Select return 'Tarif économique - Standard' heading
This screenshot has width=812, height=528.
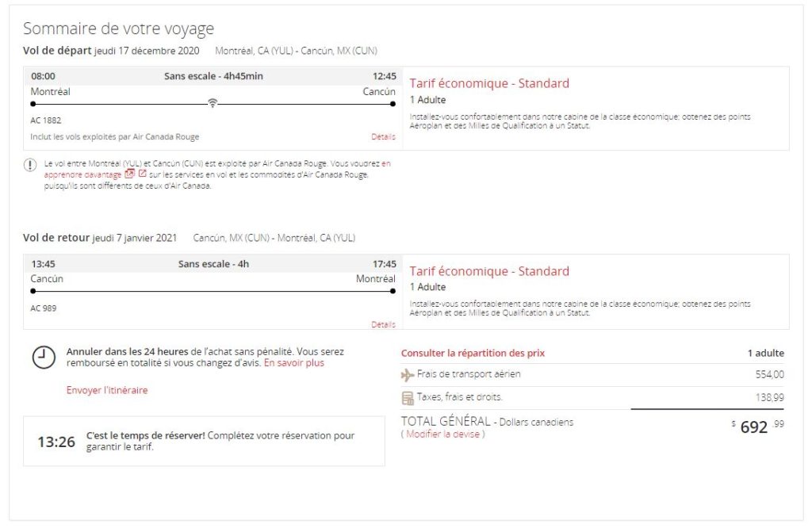coord(489,271)
